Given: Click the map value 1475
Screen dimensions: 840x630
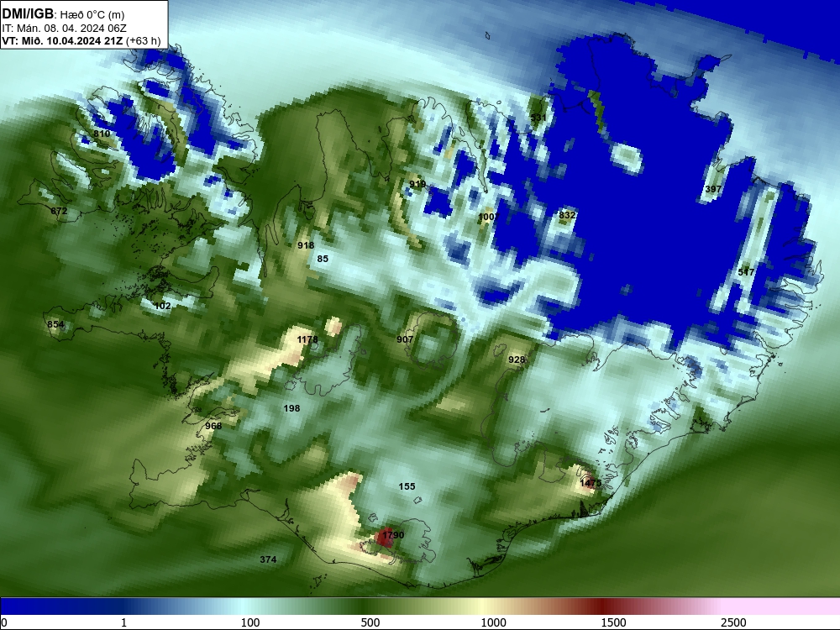Looking at the screenshot, I should pos(591,483).
